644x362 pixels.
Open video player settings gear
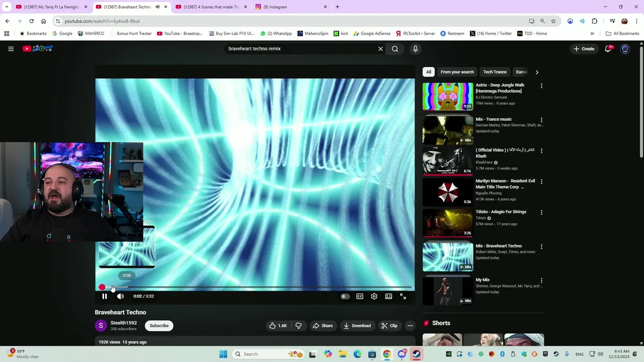[374, 297]
